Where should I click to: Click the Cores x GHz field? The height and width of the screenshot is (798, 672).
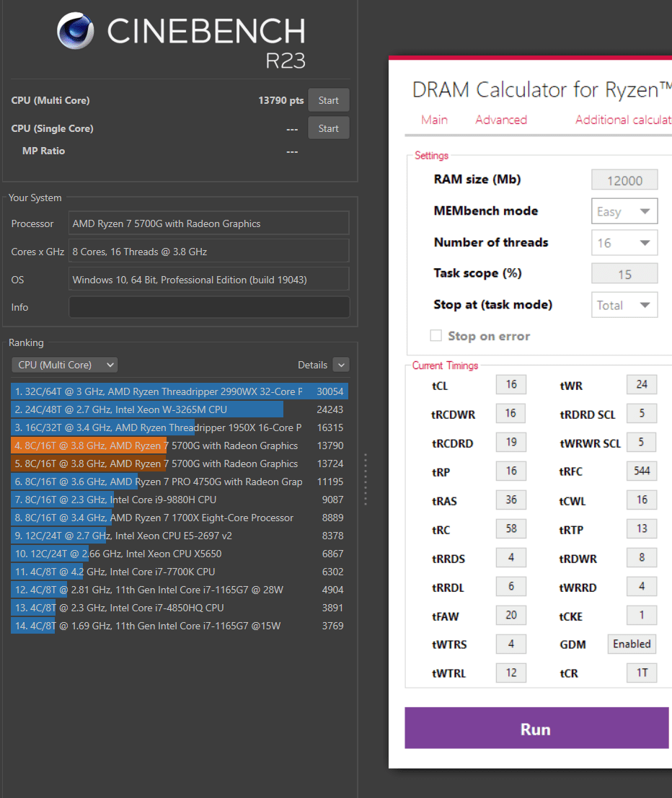[208, 252]
